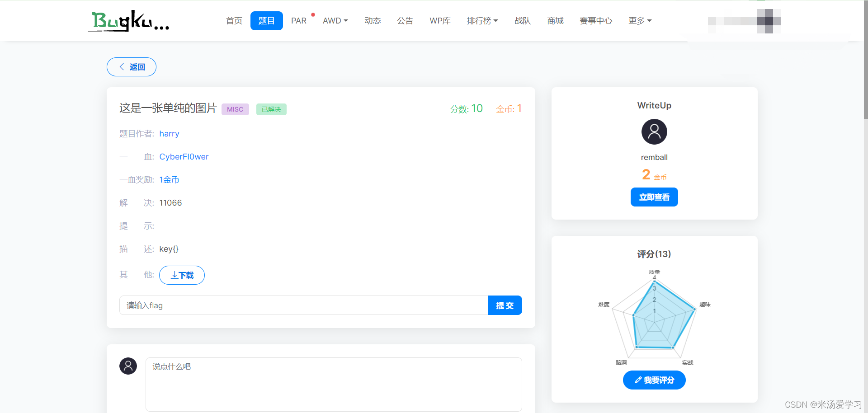This screenshot has width=868, height=413.
Task: Open CyberFl0wer first-blood profile link
Action: (184, 157)
